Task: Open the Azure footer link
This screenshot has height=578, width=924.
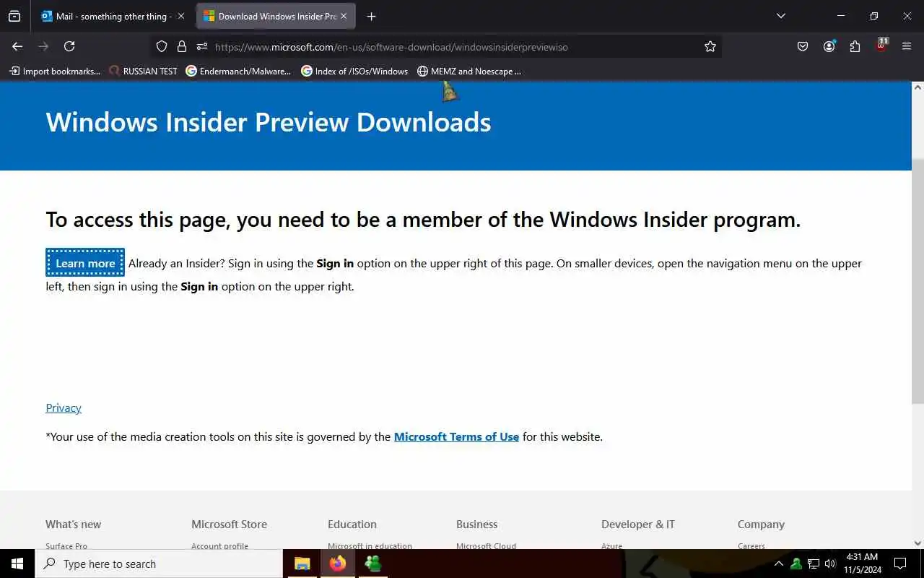Action: pyautogui.click(x=611, y=545)
